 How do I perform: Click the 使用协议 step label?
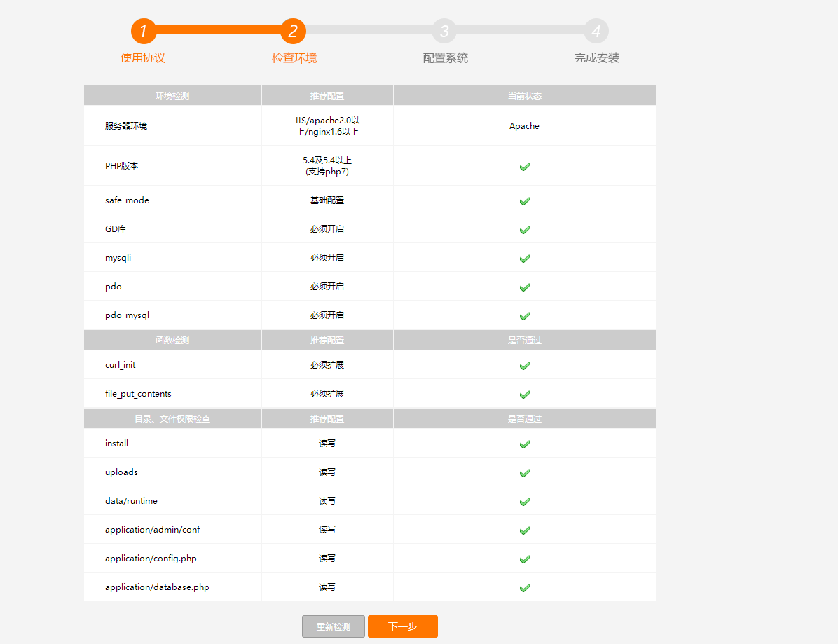[x=143, y=57]
